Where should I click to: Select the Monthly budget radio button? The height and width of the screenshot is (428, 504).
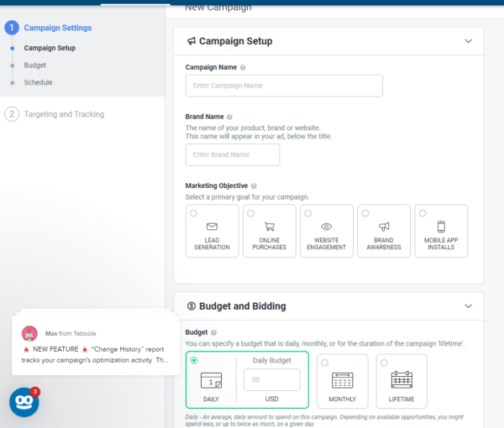pyautogui.click(x=325, y=363)
